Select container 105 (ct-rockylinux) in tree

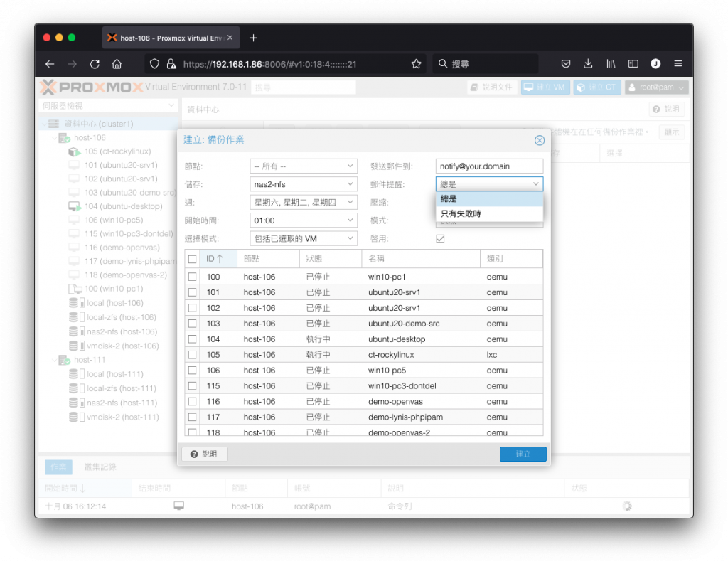coord(117,151)
